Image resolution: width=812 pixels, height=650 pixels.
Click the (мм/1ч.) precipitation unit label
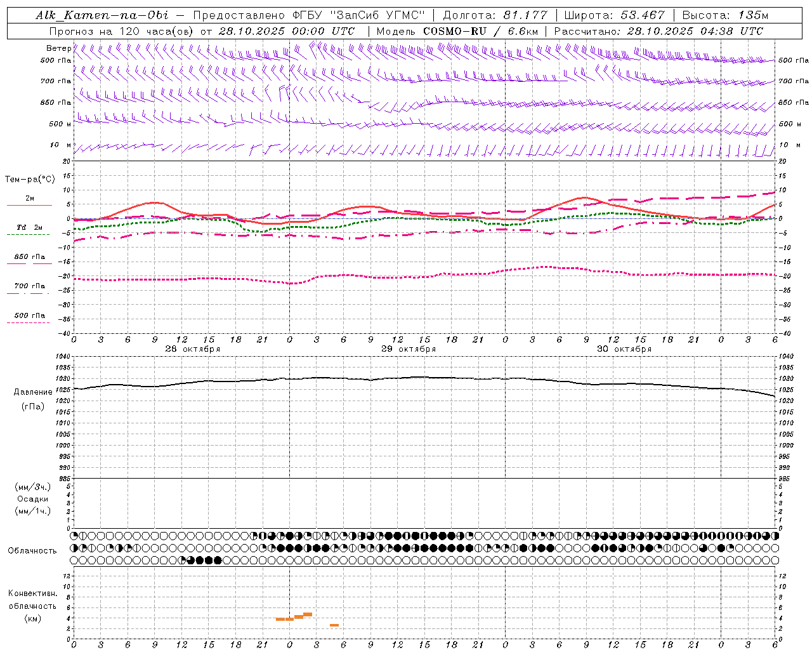pyautogui.click(x=33, y=511)
